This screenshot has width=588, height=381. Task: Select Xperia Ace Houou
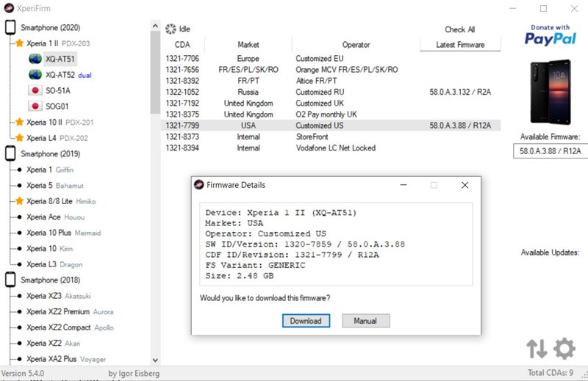point(56,217)
